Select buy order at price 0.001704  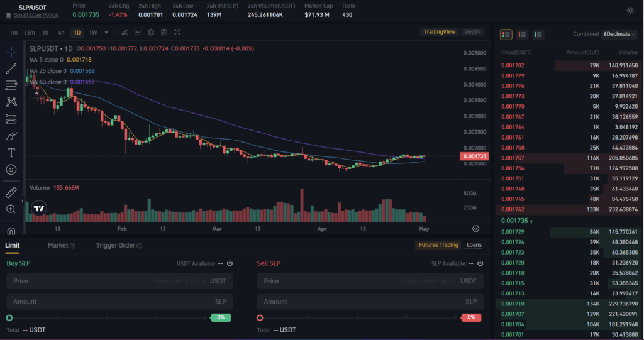[569, 324]
